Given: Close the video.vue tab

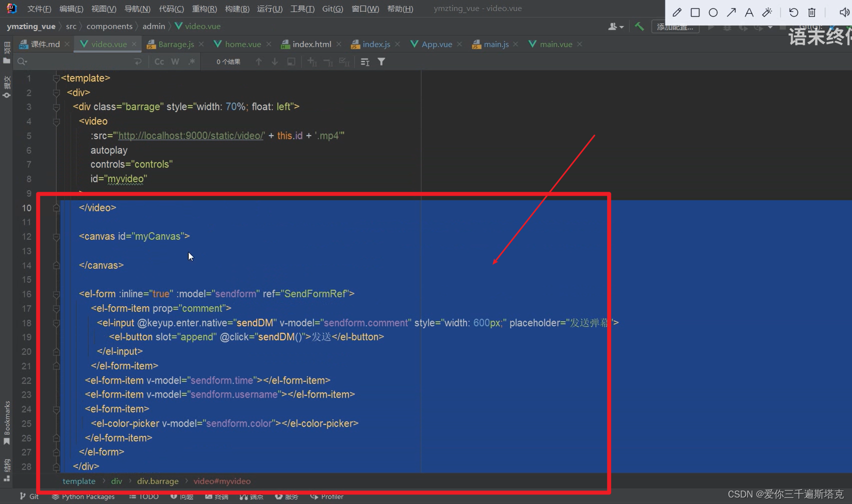Looking at the screenshot, I should tap(134, 44).
